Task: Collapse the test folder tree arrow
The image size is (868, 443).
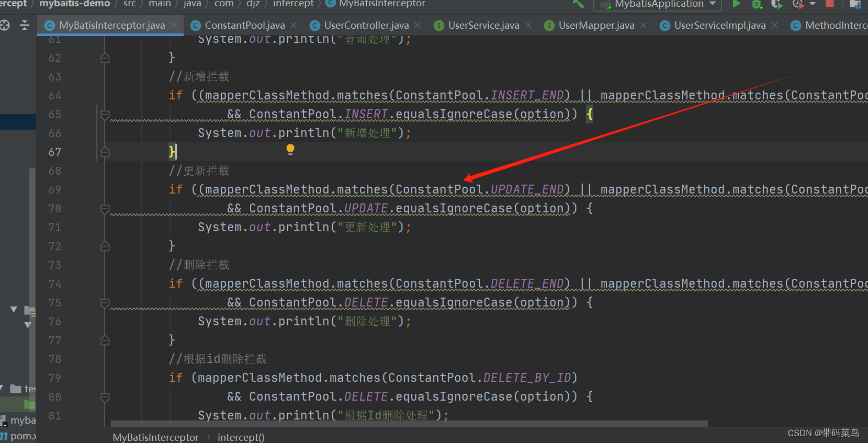Action: [x=2, y=388]
